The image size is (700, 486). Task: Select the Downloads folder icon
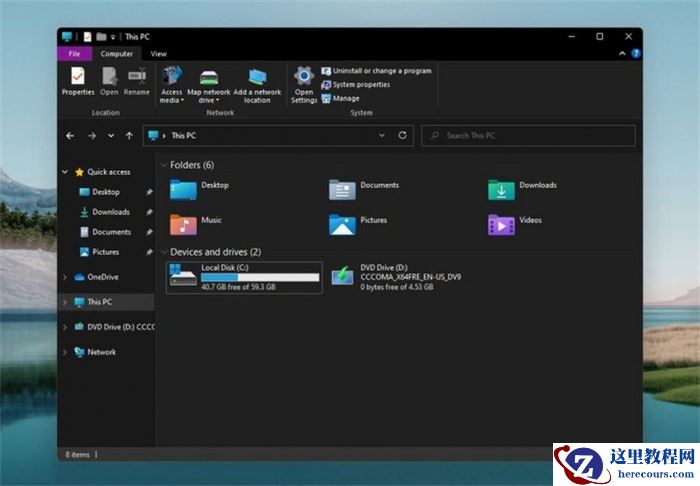501,190
